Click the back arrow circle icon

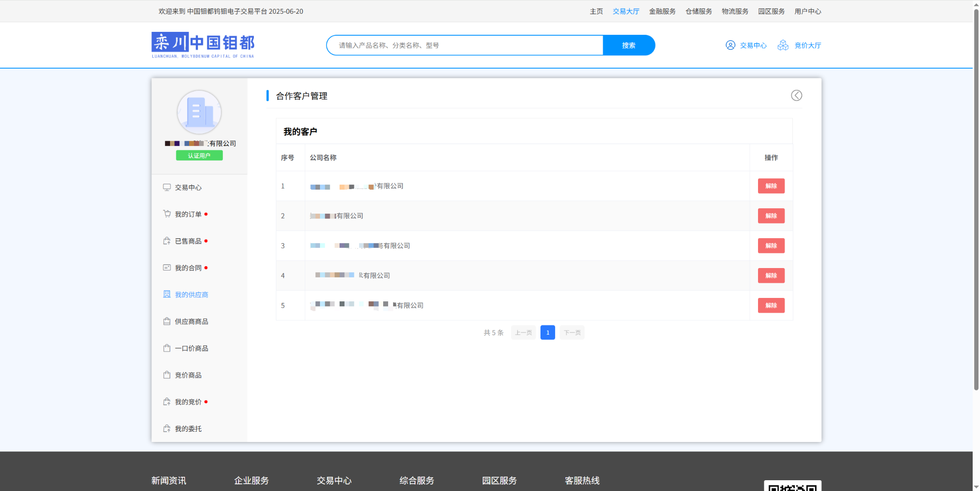796,96
